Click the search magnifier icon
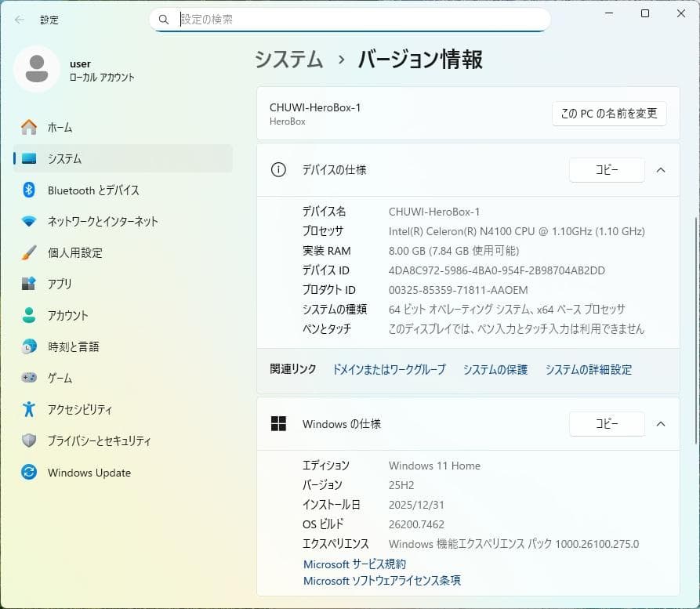This screenshot has height=609, width=700. click(164, 20)
